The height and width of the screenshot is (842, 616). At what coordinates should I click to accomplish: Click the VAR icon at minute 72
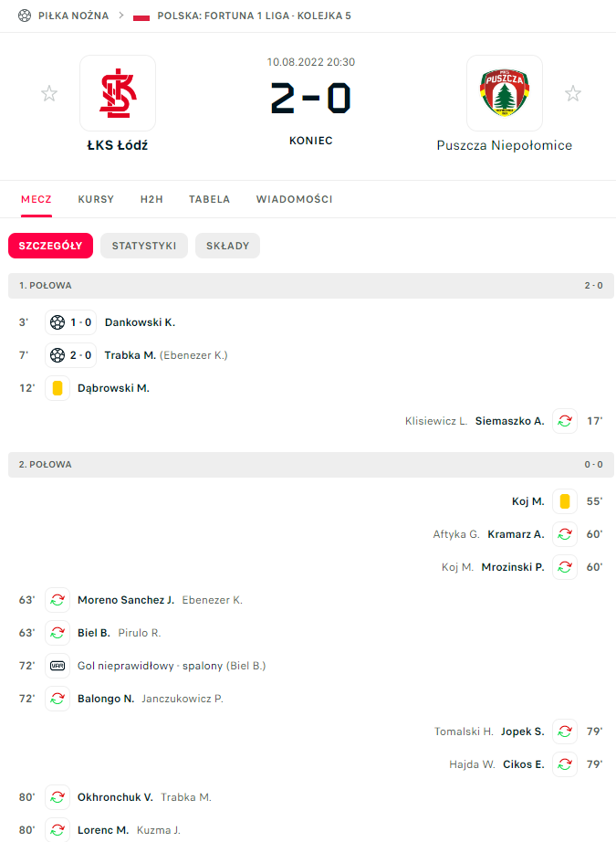pyautogui.click(x=57, y=666)
